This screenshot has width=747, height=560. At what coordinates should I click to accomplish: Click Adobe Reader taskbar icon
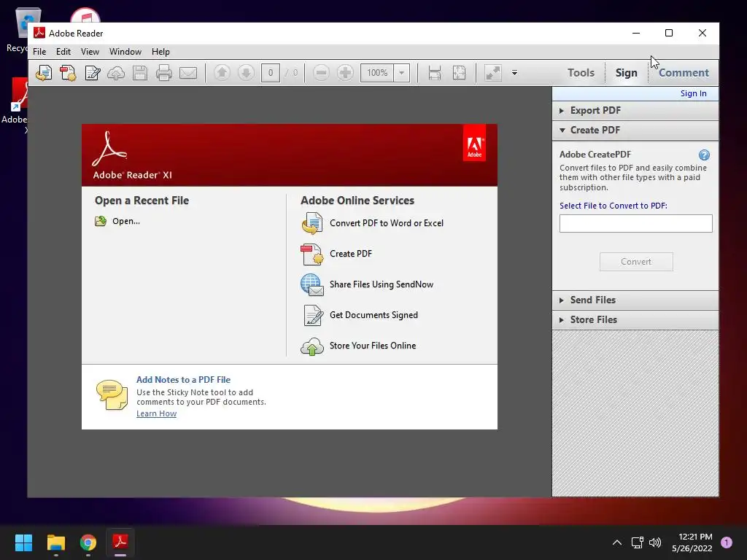coord(120,542)
